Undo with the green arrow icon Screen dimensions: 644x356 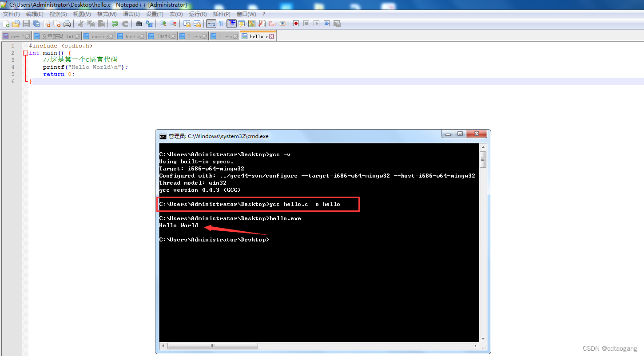(115, 24)
